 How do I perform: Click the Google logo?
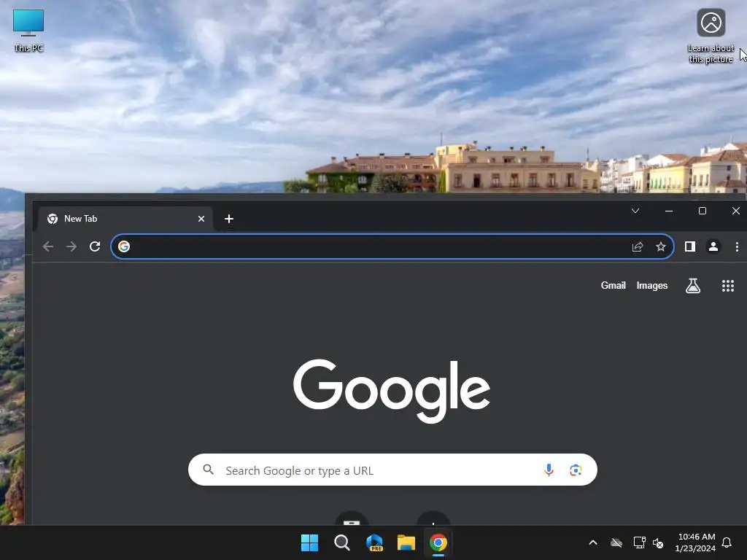[x=392, y=391]
